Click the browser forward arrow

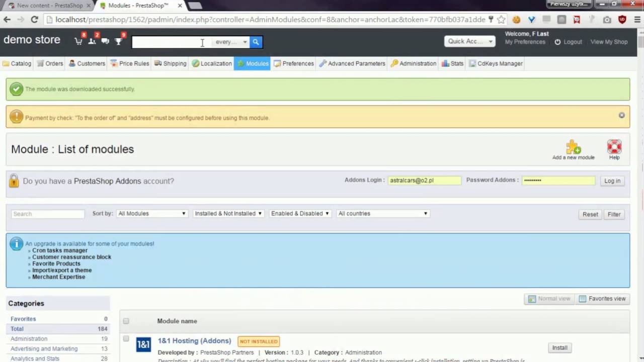click(21, 20)
